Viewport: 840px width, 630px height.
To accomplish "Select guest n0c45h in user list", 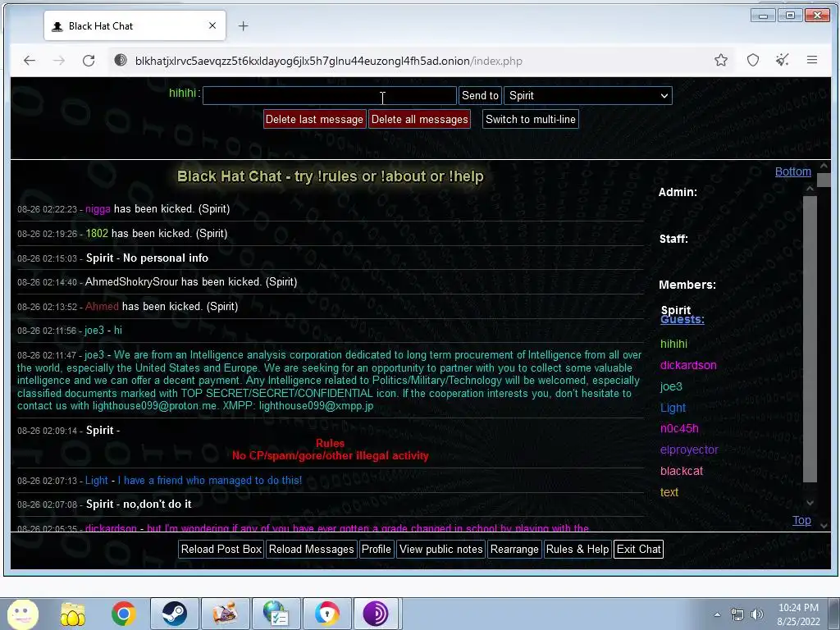I will 679,428.
